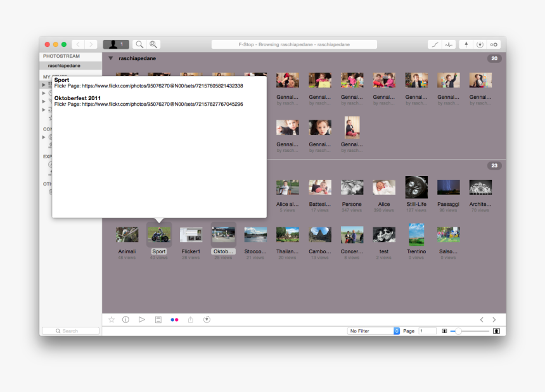Start a slideshow with the play icon
545x392 pixels.
[142, 320]
